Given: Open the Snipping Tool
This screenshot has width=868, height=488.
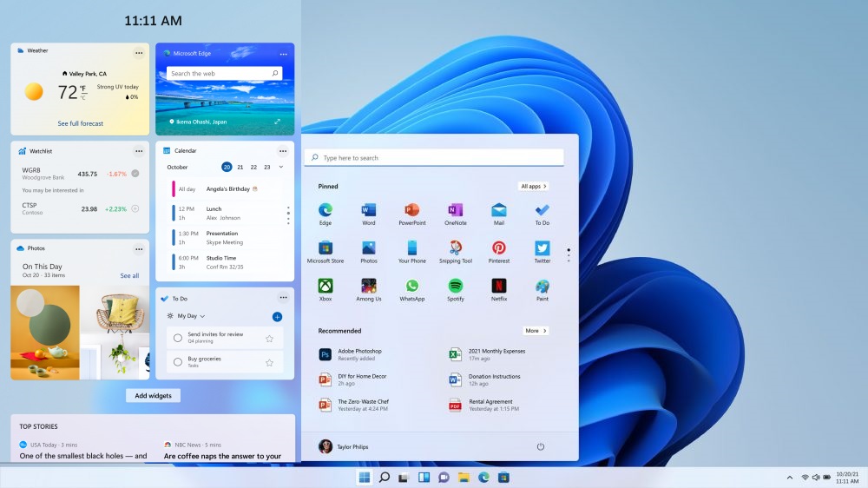Looking at the screenshot, I should point(455,252).
